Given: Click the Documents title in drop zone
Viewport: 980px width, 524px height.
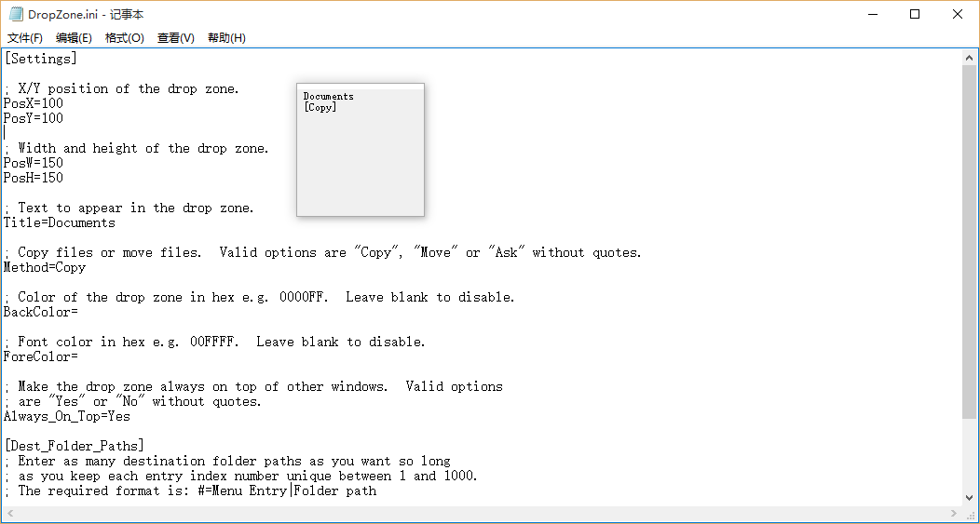Looking at the screenshot, I should 328,96.
